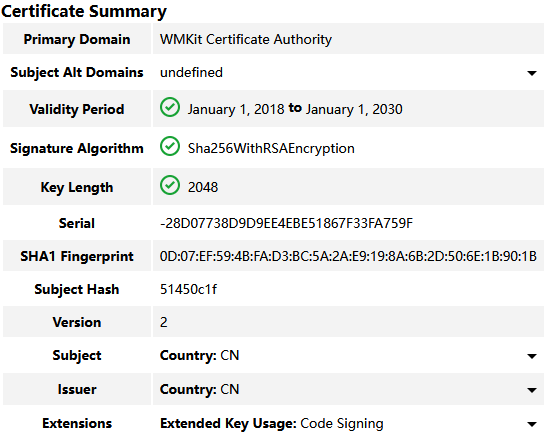Click the Extended Key Usage label
Viewport: 544px width, 444px height.
(x=228, y=424)
